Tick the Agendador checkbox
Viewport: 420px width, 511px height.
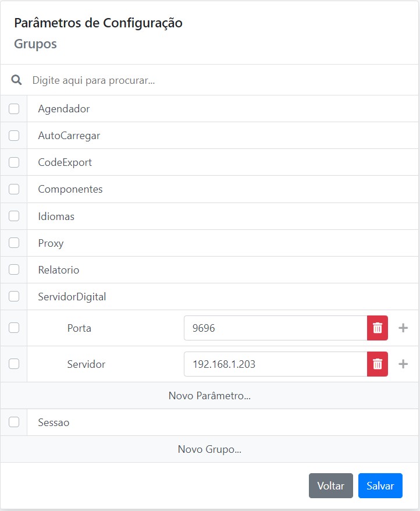pos(14,109)
